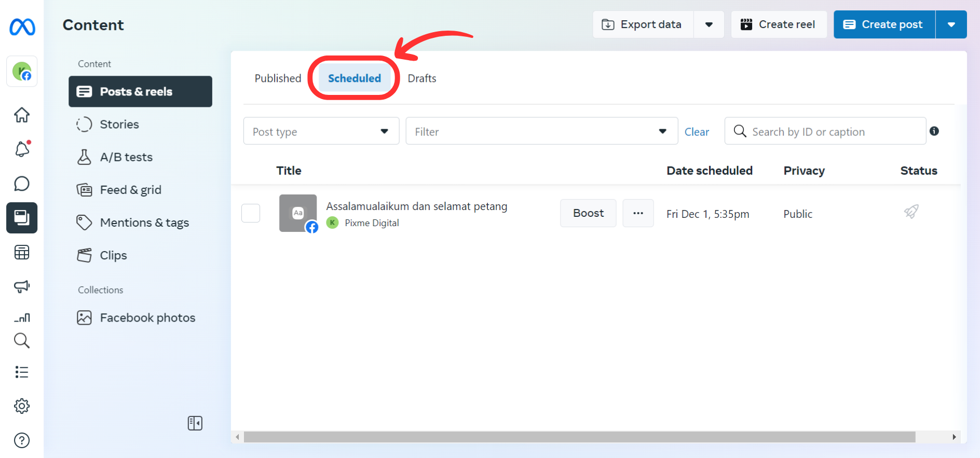
Task: Open the Home icon in left sidebar
Action: click(x=22, y=115)
